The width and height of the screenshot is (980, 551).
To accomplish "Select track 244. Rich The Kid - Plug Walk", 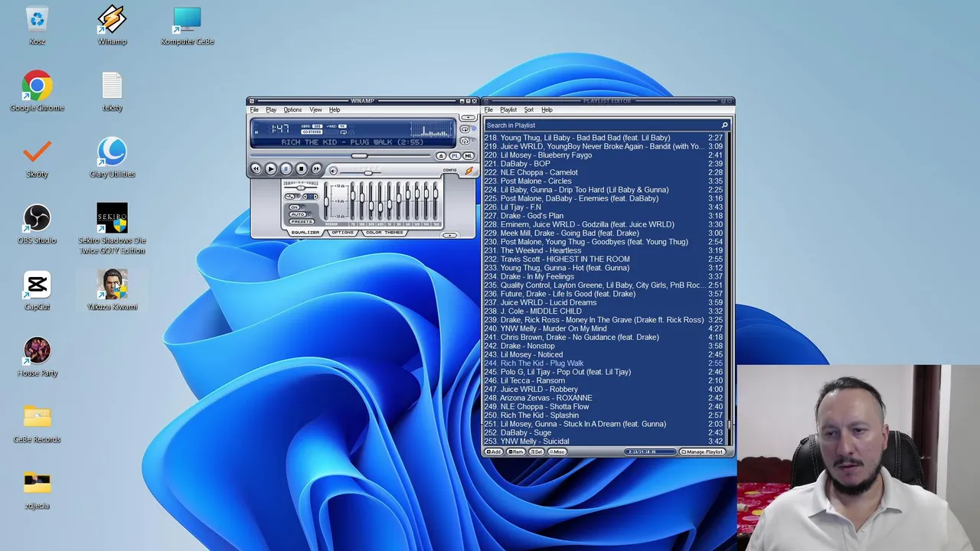I will pyautogui.click(x=603, y=364).
